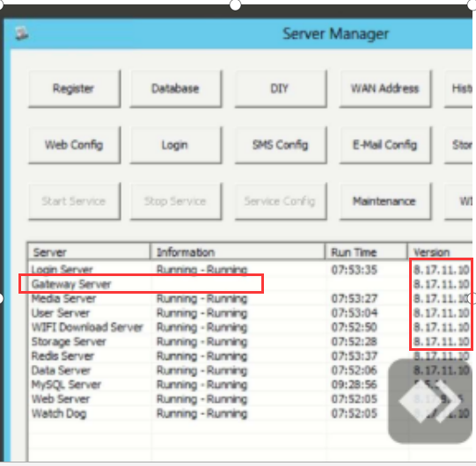Click the Stop Service button

click(x=176, y=201)
